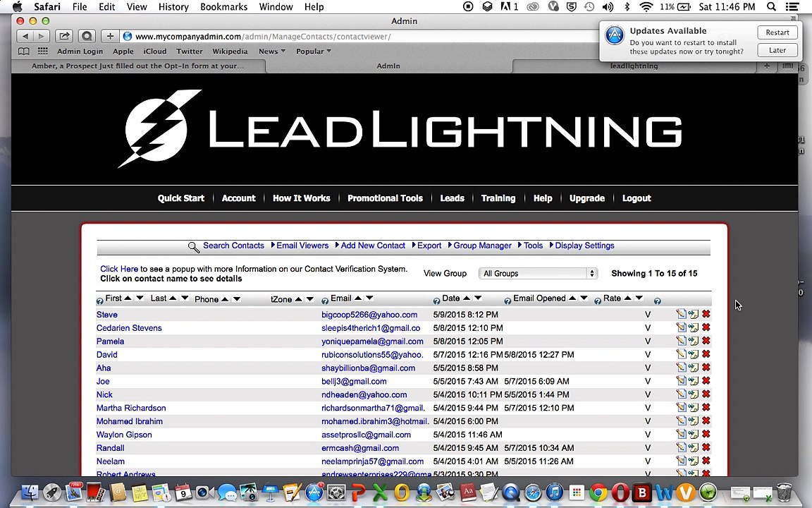Click the help icon beside Email header
This screenshot has width=812, height=508.
coord(325,301)
